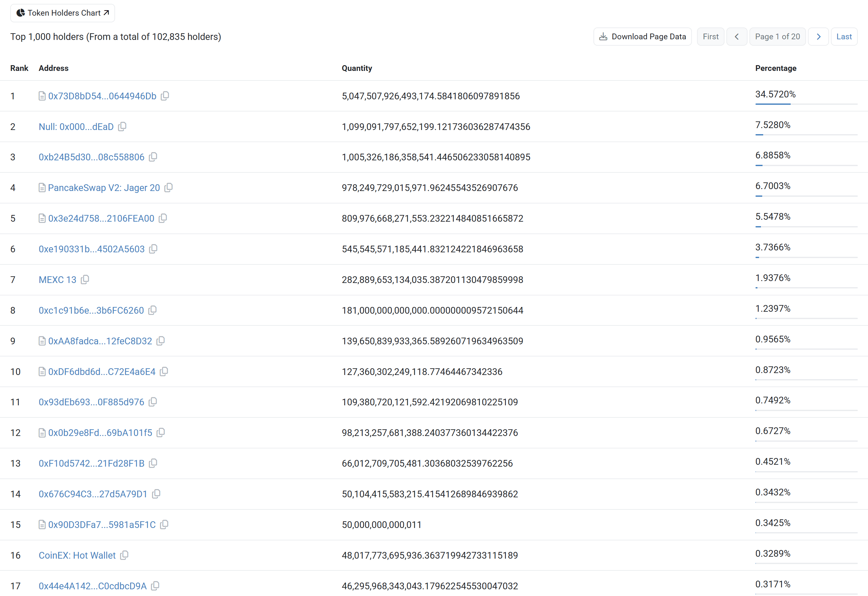Open the Null: 0x000...dEaD address

76,126
